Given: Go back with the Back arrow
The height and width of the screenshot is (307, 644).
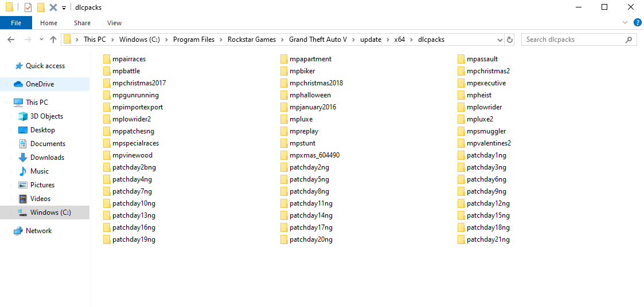Looking at the screenshot, I should 11,40.
